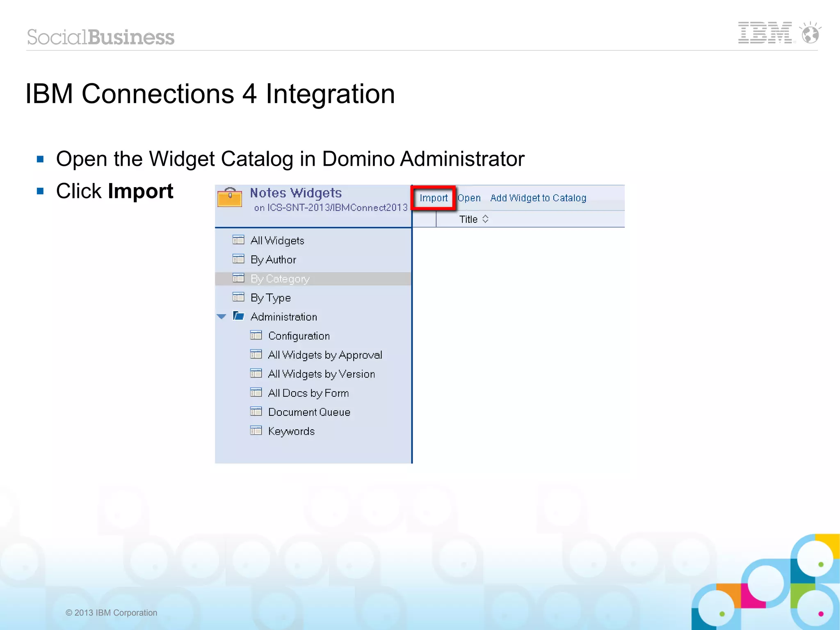Click All Widgets by Approval icon
Viewport: 840px width, 630px height.
tap(256, 354)
